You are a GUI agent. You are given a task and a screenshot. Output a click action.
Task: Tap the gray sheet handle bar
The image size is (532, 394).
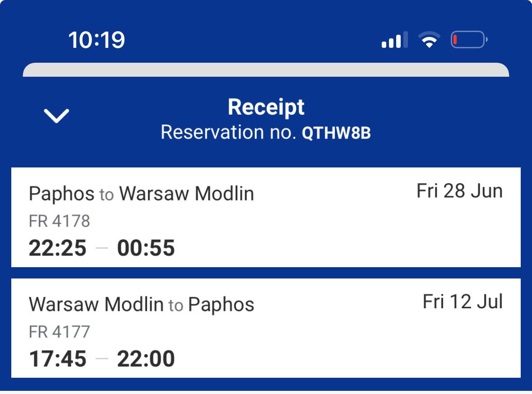point(266,70)
